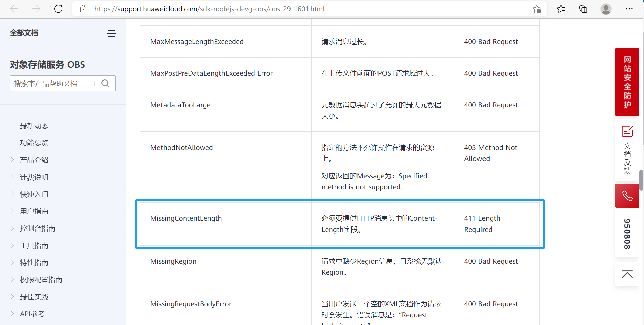
Task: Click the back-to-top arrow icon
Action: click(627, 274)
